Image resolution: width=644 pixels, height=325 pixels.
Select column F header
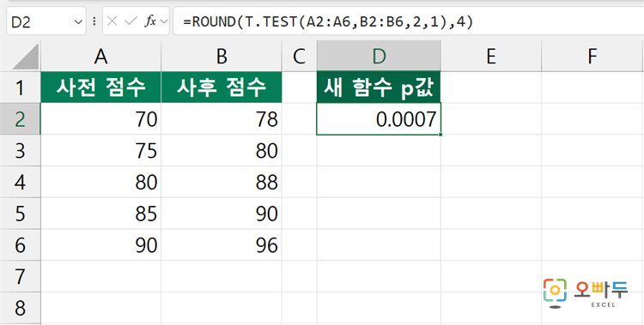[592, 57]
